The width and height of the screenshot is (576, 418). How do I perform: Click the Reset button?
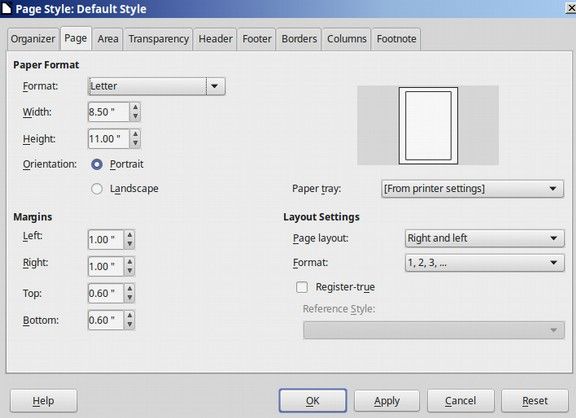535,401
